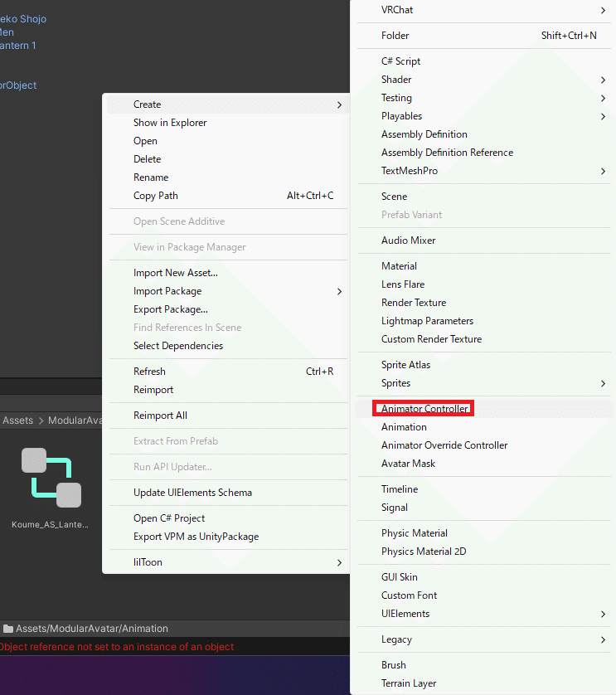Expand the TextMeshPro submenu arrow

(603, 171)
